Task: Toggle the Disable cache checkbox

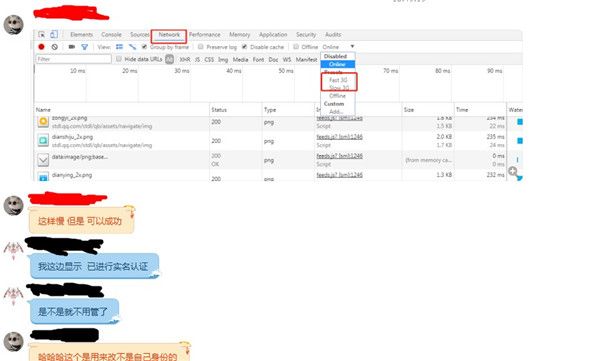Action: [244, 47]
